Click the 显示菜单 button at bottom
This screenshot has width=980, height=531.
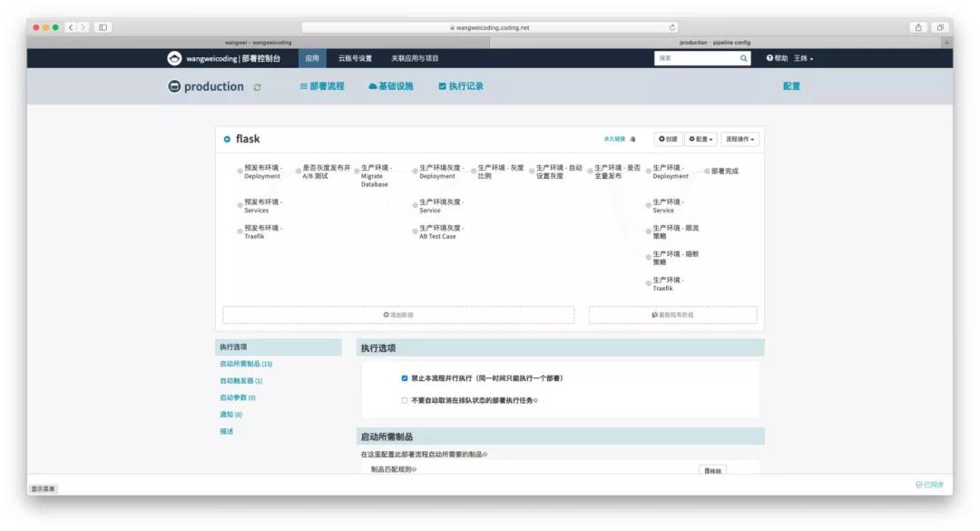coord(44,488)
